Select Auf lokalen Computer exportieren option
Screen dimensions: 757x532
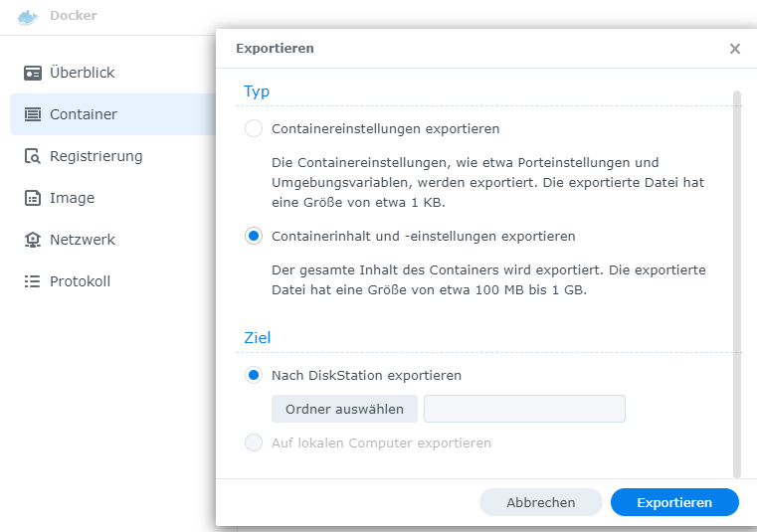254,443
